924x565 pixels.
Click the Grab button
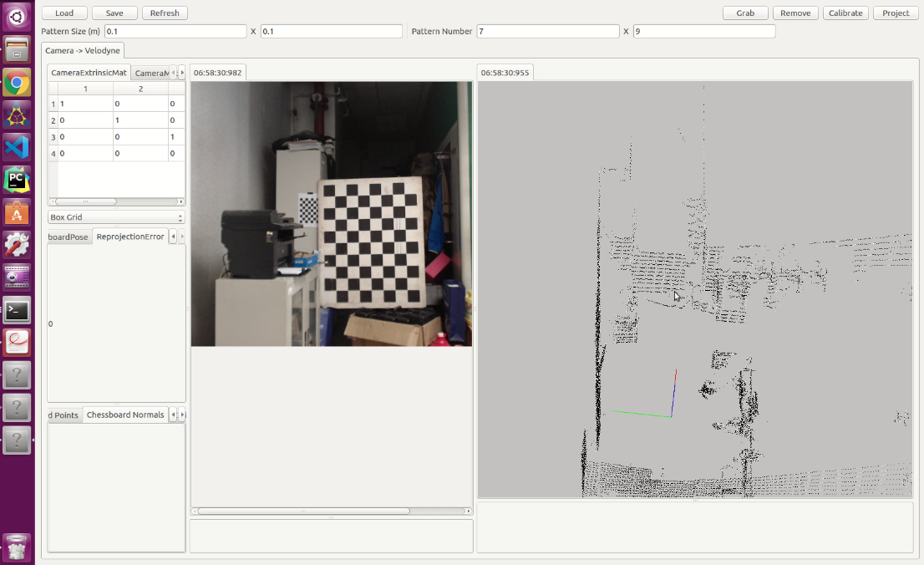pos(745,13)
